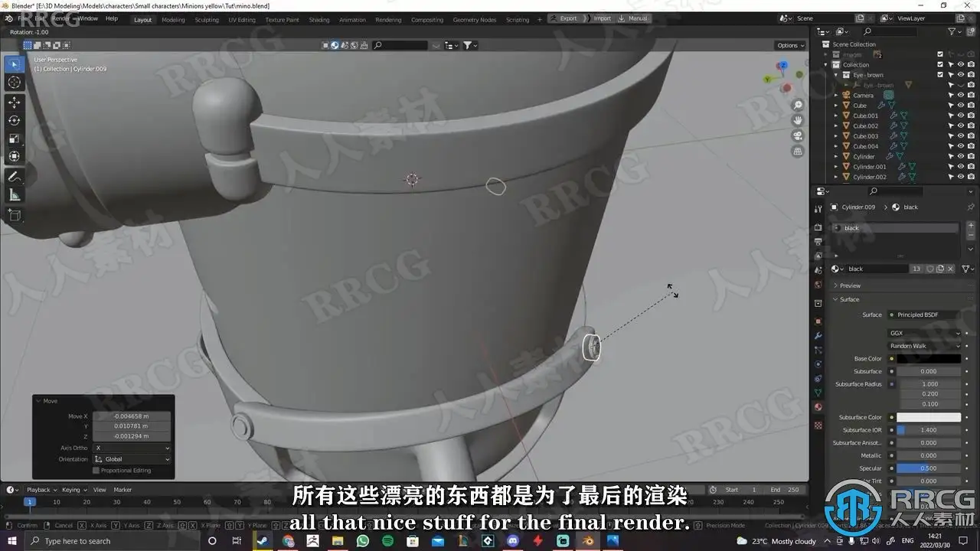The height and width of the screenshot is (551, 980).
Task: Open the Window menu
Action: (x=88, y=18)
